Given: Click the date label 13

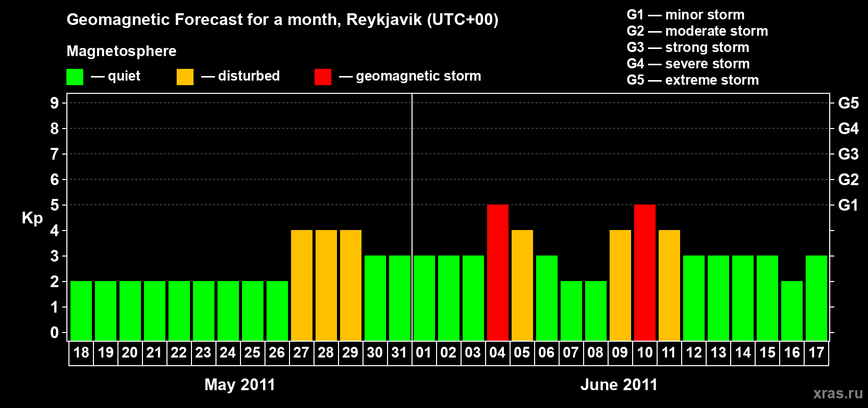Looking at the screenshot, I should tap(718, 352).
